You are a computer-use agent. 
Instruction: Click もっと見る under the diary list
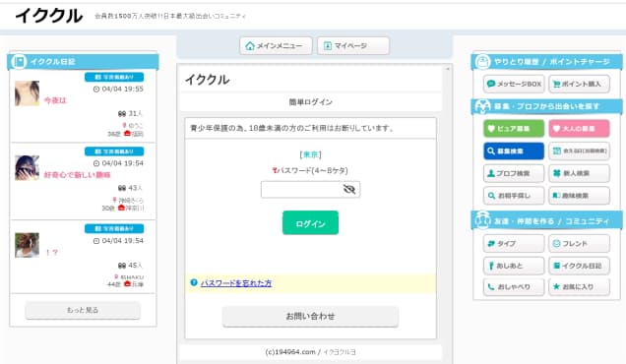click(83, 310)
